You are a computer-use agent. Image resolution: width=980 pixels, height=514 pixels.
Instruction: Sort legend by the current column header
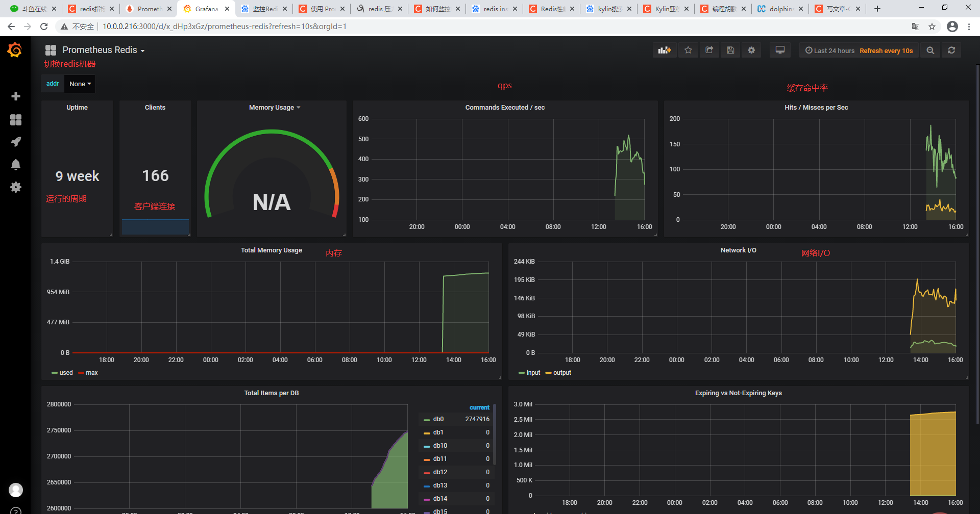click(x=479, y=407)
